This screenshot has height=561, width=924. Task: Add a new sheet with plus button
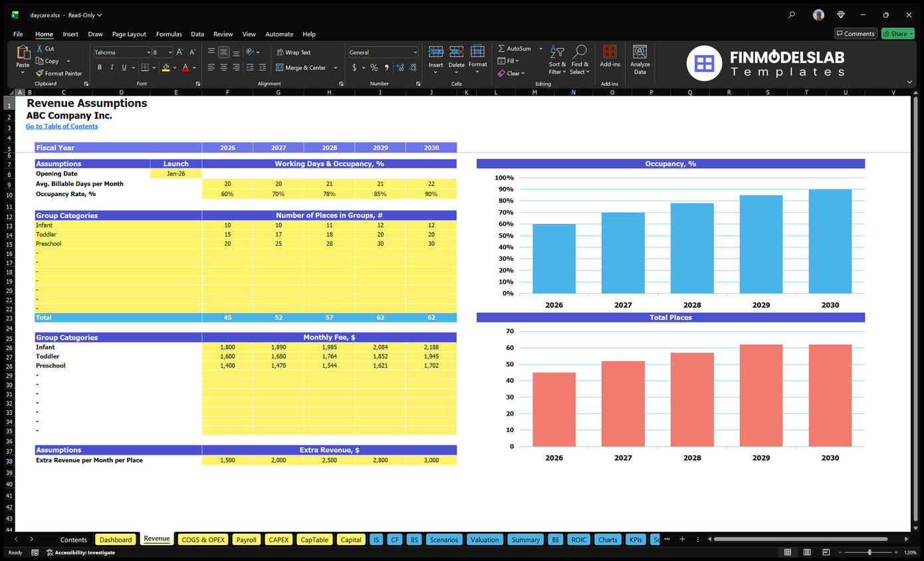(682, 539)
